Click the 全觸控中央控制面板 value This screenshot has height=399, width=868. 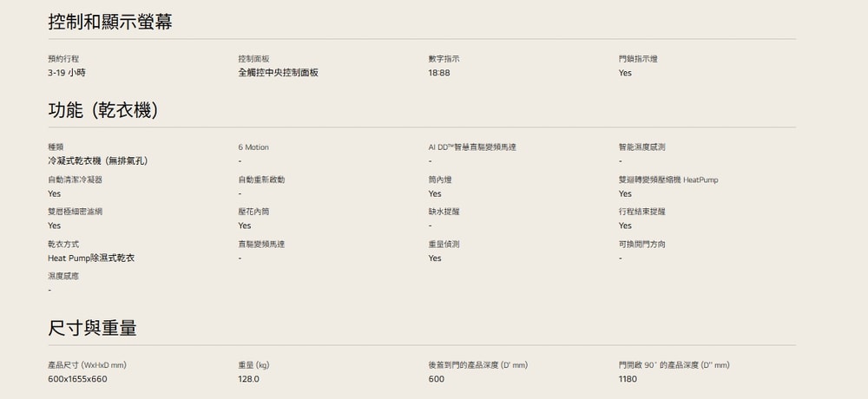(278, 73)
